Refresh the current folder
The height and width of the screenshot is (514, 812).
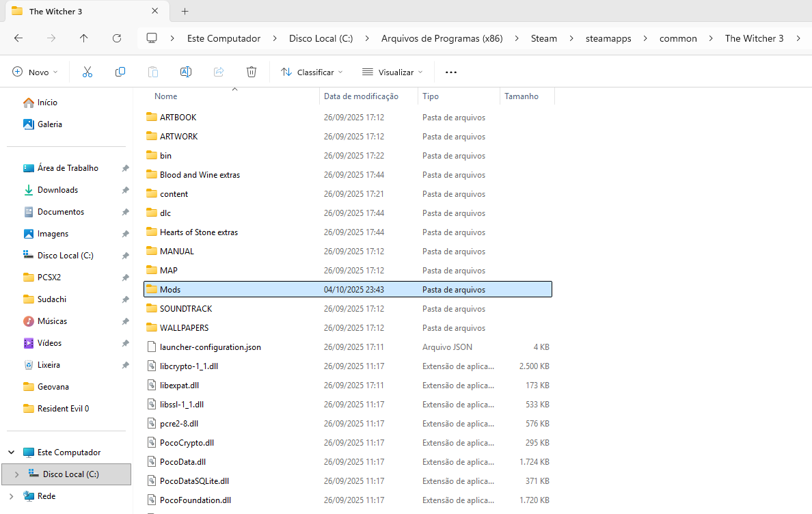click(x=117, y=38)
